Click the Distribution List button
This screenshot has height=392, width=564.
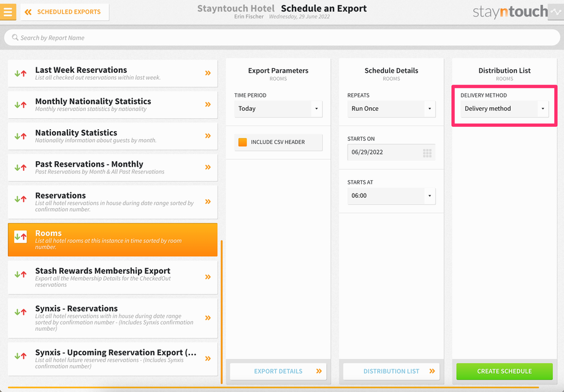391,371
